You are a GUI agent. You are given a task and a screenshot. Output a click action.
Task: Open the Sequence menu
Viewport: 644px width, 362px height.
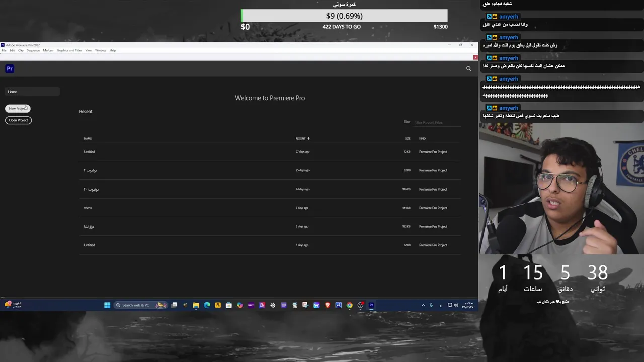[33, 50]
